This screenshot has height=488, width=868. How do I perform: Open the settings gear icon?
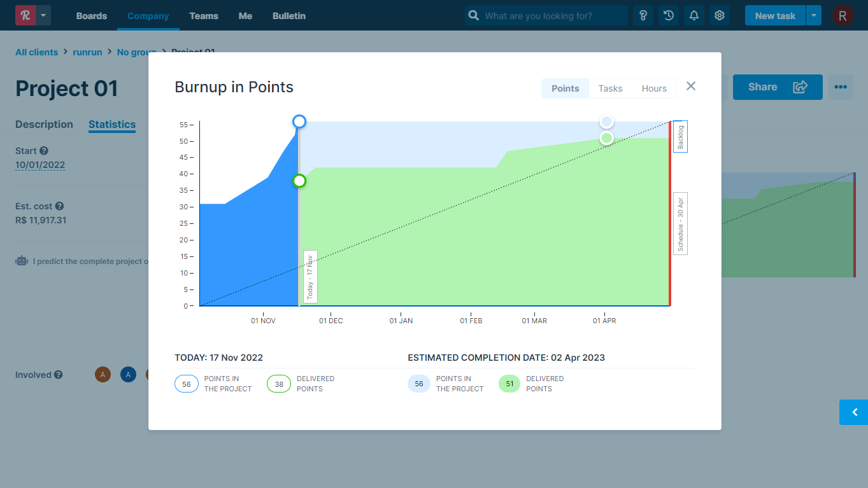click(x=720, y=16)
